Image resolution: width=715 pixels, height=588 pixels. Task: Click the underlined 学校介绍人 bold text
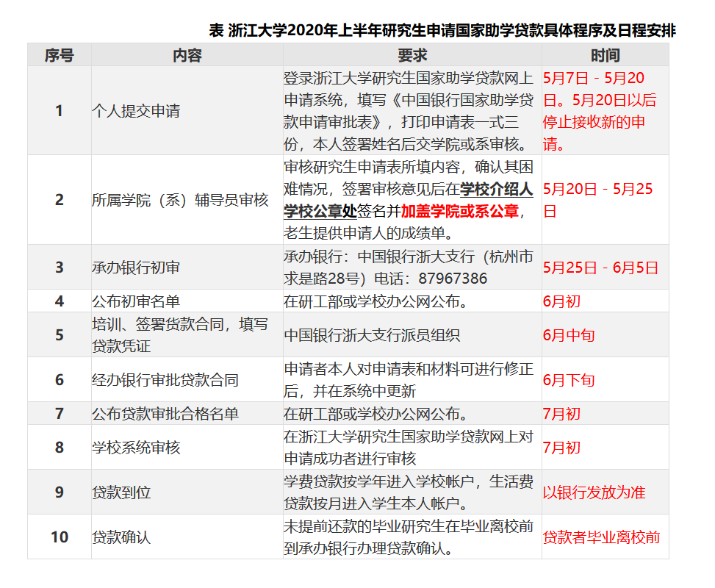tap(497, 190)
